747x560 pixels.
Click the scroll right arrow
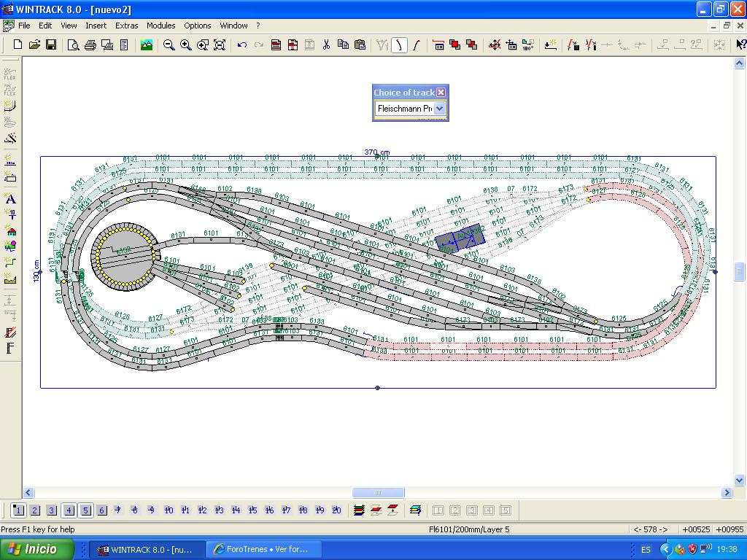[x=727, y=492]
